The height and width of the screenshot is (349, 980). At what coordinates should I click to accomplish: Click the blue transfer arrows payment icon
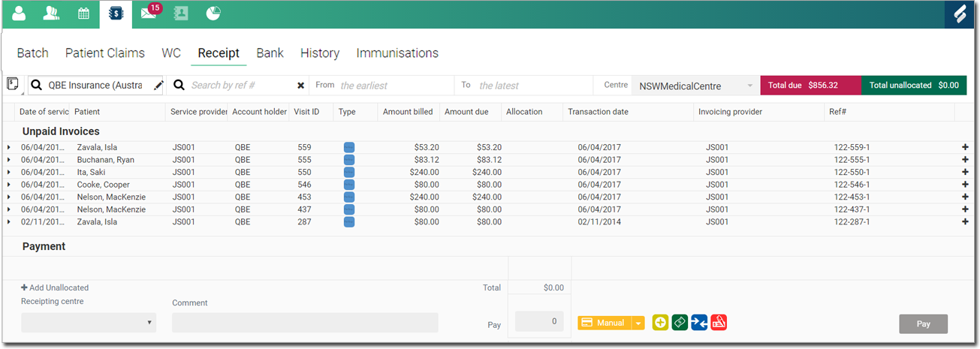pos(699,323)
